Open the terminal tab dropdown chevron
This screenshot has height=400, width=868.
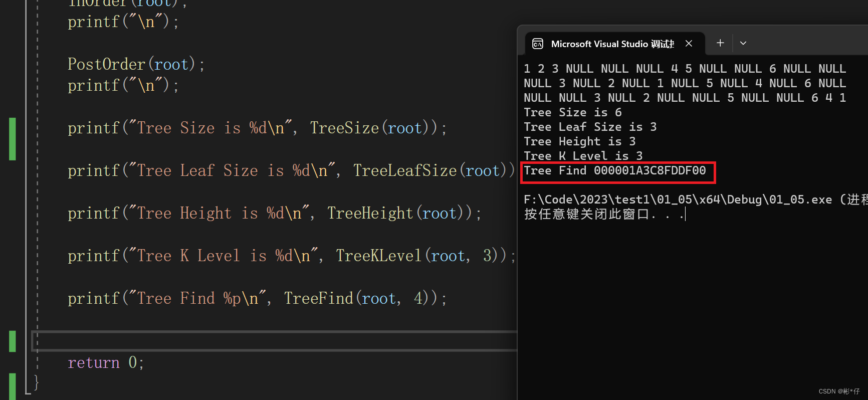(x=743, y=43)
